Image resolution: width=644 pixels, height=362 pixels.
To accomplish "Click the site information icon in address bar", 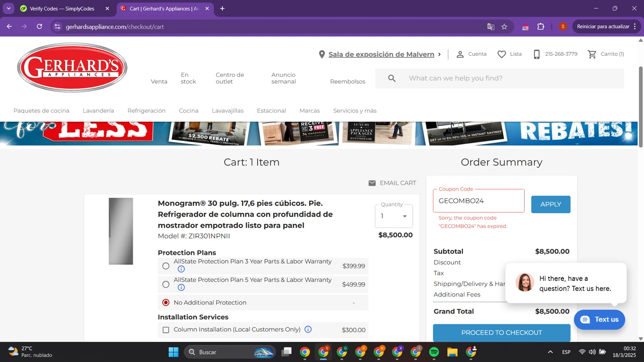I will click(x=57, y=27).
